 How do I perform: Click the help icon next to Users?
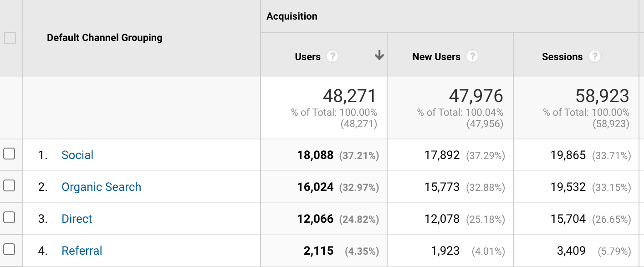click(x=333, y=56)
